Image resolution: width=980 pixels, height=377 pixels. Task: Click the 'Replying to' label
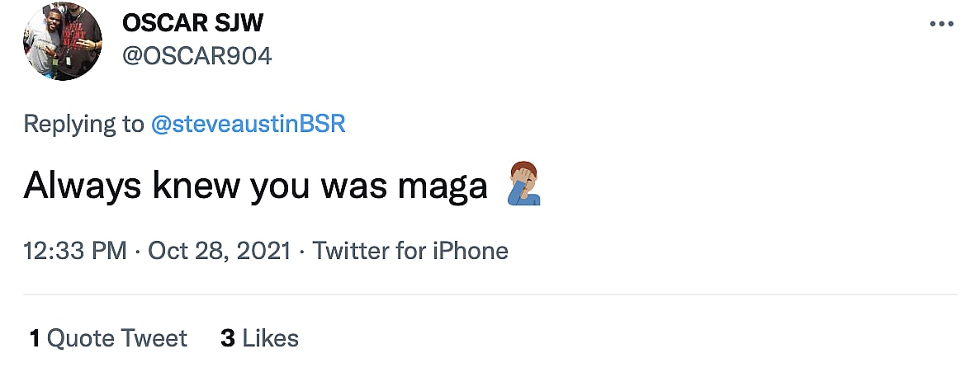83,125
